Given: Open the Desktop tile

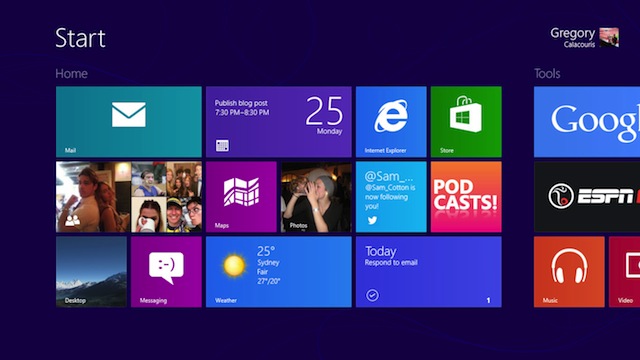Looking at the screenshot, I should point(91,272).
